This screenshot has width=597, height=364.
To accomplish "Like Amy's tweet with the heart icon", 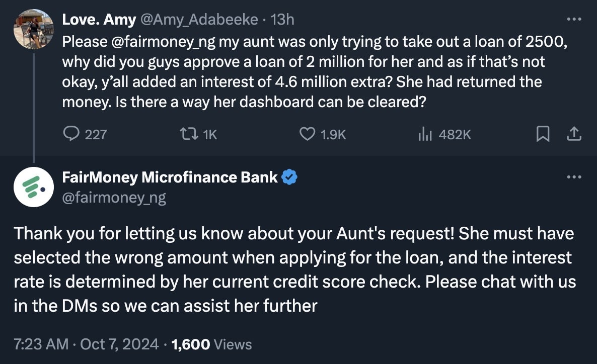I will click(x=307, y=134).
